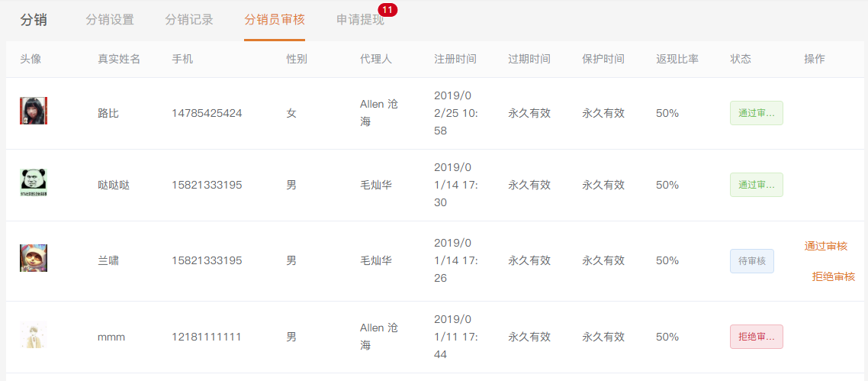Image resolution: width=868 pixels, height=381 pixels.
Task: Open the 分销记录 tab
Action: click(x=189, y=20)
